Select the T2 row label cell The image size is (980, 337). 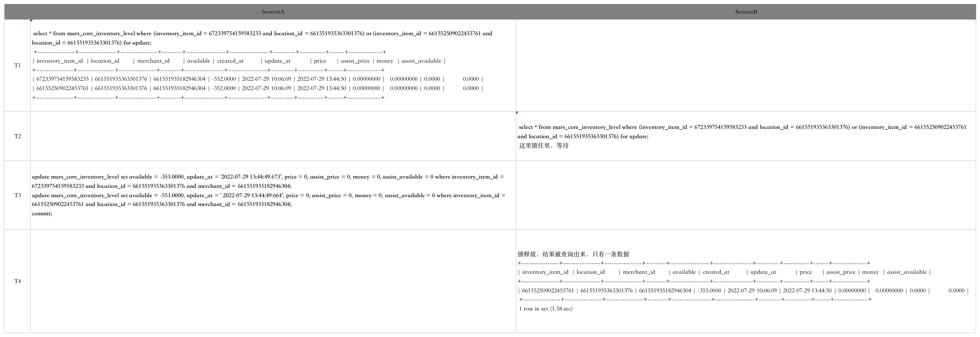click(x=17, y=136)
